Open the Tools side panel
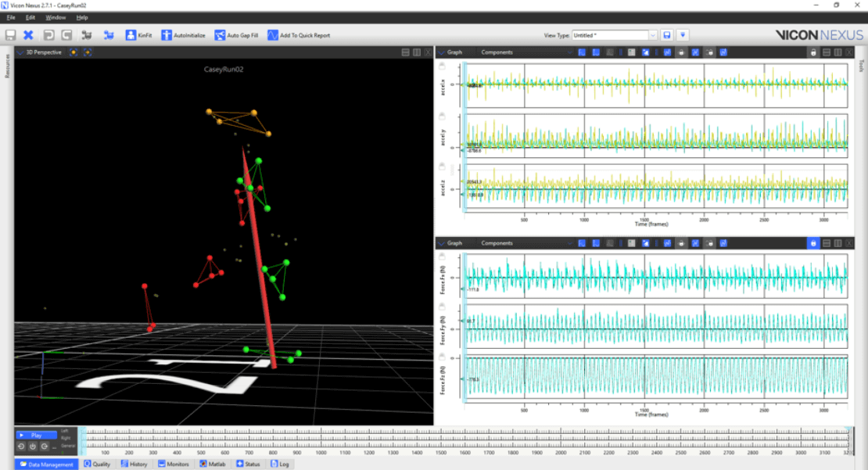The width and height of the screenshot is (868, 470). pos(861,65)
